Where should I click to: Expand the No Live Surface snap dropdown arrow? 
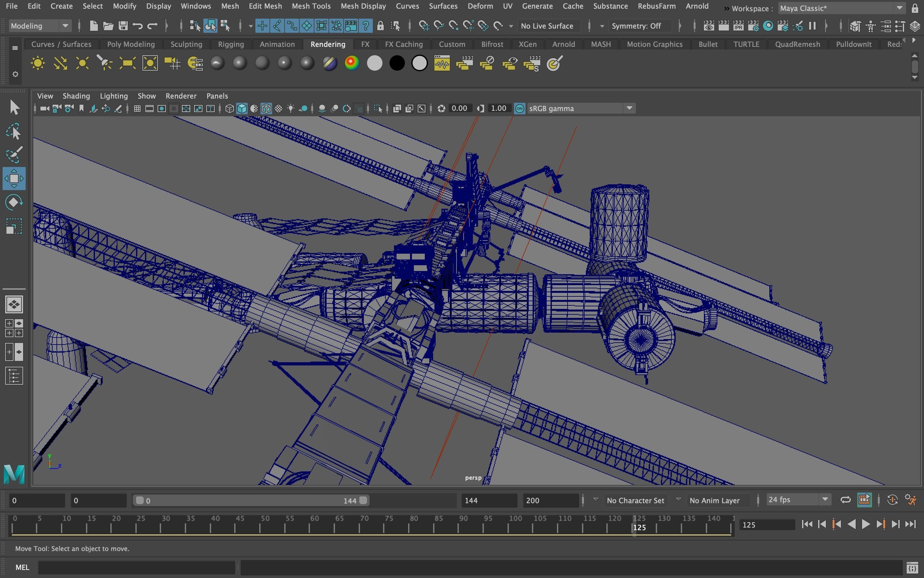pyautogui.click(x=511, y=26)
